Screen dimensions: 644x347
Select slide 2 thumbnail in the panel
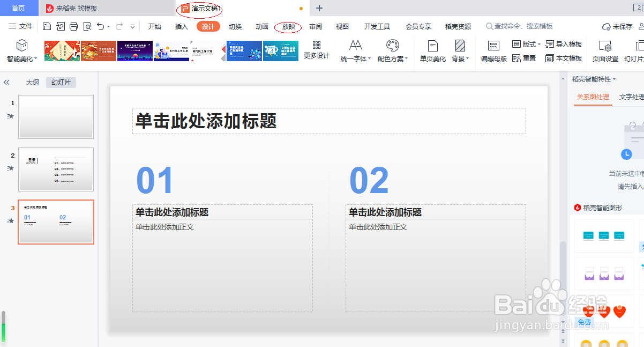click(x=56, y=169)
